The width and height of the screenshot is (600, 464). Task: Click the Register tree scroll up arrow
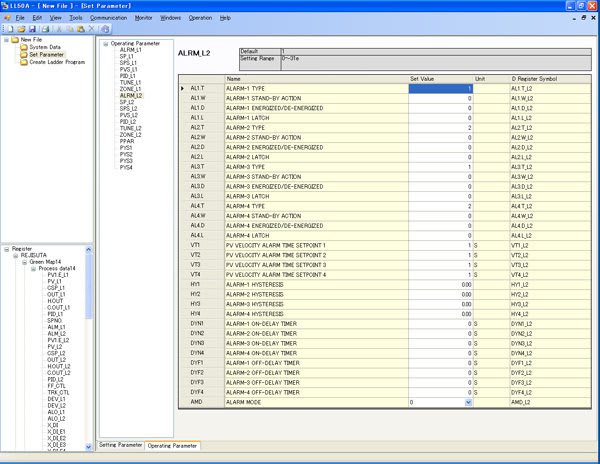[x=89, y=249]
